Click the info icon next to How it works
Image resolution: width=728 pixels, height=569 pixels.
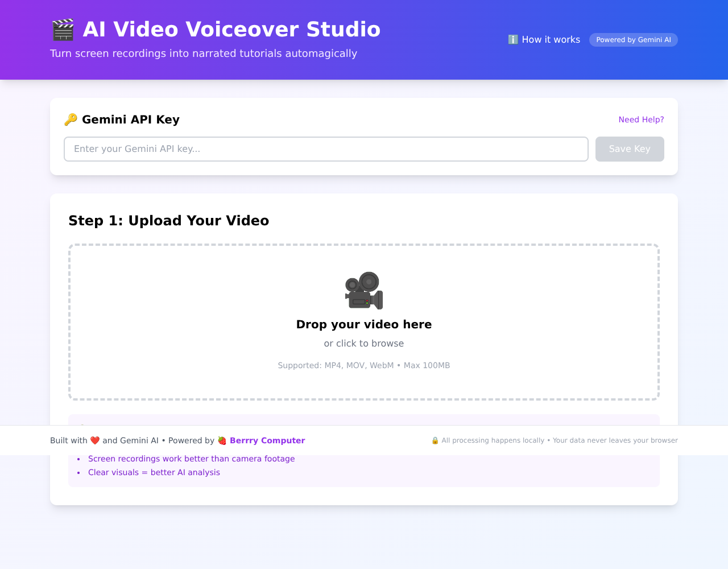coord(512,39)
